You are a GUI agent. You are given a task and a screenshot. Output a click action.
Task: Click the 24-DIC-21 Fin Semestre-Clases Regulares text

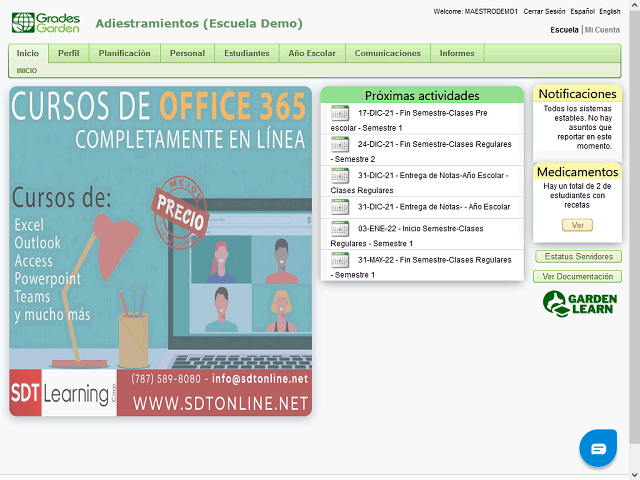pos(421,151)
